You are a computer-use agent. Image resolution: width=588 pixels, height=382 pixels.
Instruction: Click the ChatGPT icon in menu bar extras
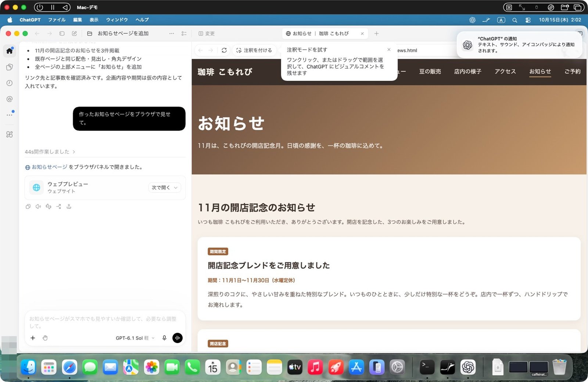tap(473, 20)
